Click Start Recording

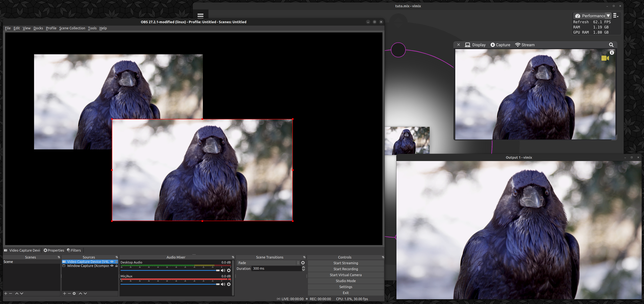[x=346, y=269]
